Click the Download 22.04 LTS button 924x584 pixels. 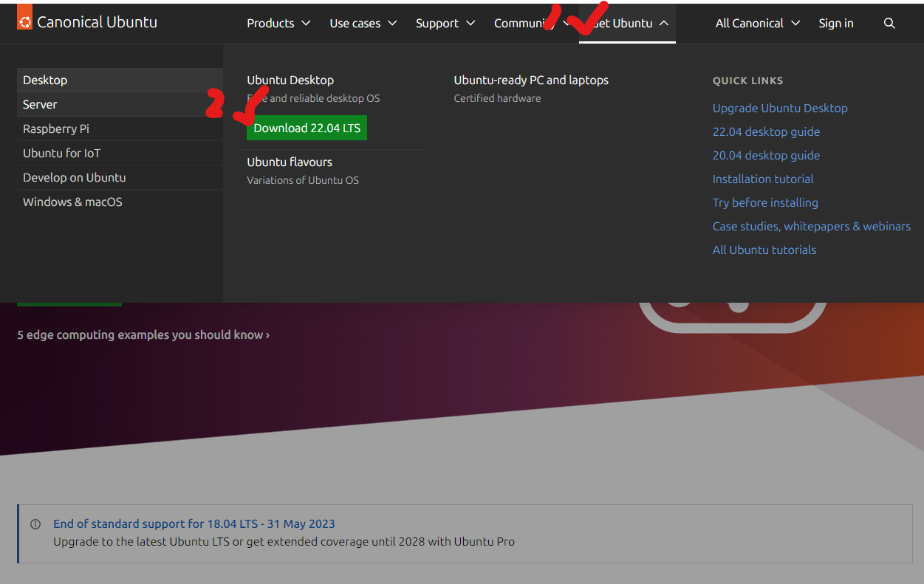point(307,128)
